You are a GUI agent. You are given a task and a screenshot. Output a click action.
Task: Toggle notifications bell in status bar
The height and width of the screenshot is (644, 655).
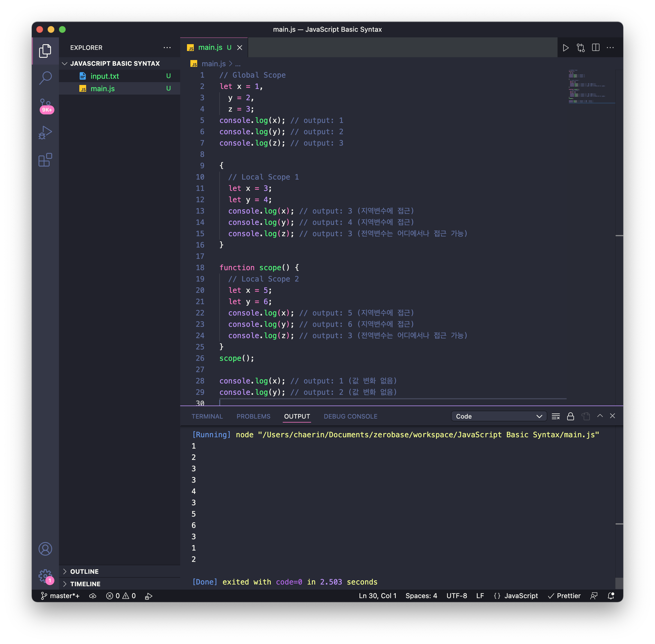(611, 596)
